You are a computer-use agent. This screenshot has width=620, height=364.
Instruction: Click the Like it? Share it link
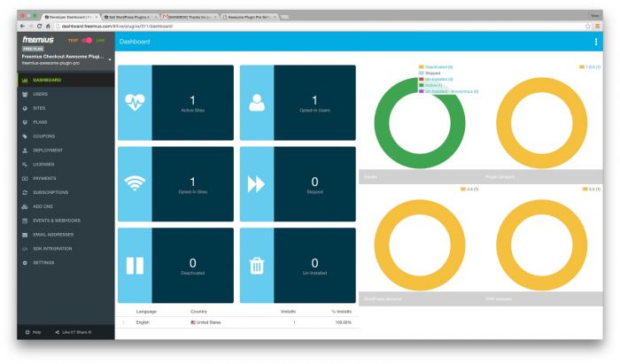tap(74, 332)
